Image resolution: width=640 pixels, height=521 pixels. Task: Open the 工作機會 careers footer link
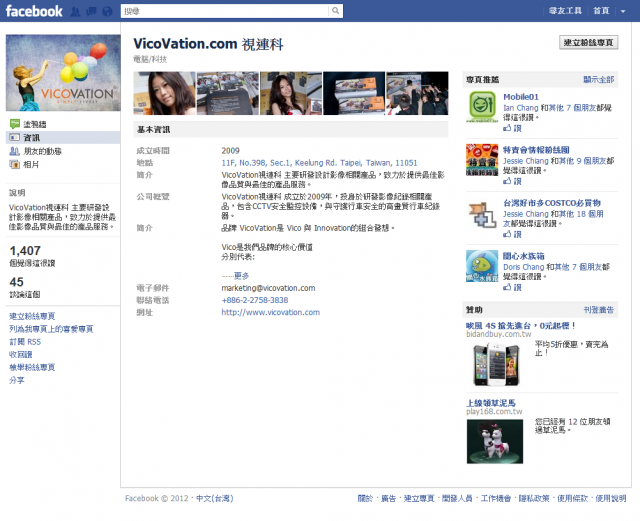pyautogui.click(x=496, y=498)
